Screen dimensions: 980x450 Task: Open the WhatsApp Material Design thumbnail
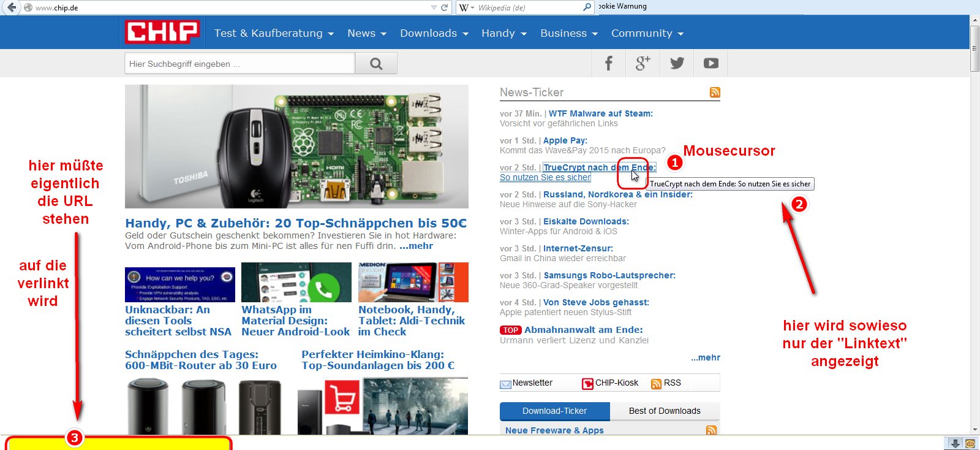(x=296, y=282)
